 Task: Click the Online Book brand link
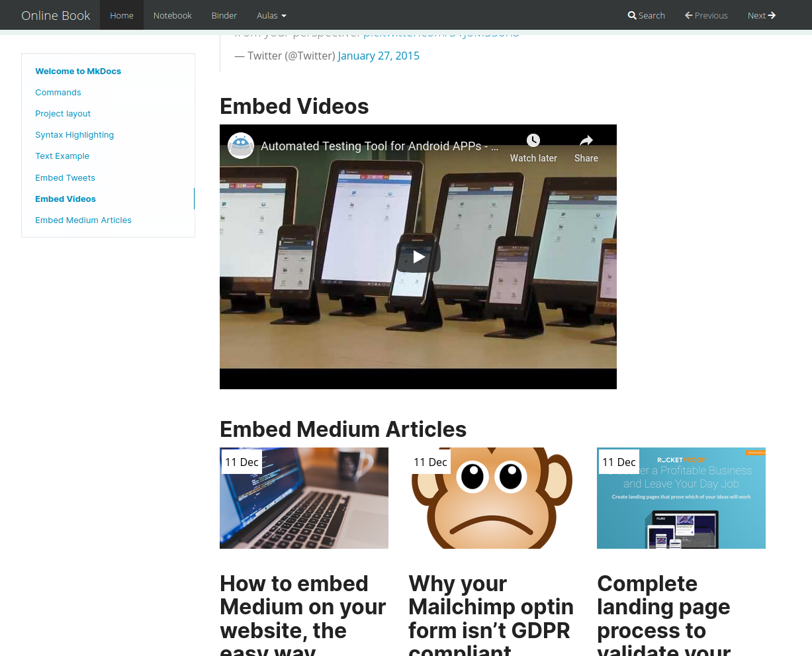click(x=56, y=15)
